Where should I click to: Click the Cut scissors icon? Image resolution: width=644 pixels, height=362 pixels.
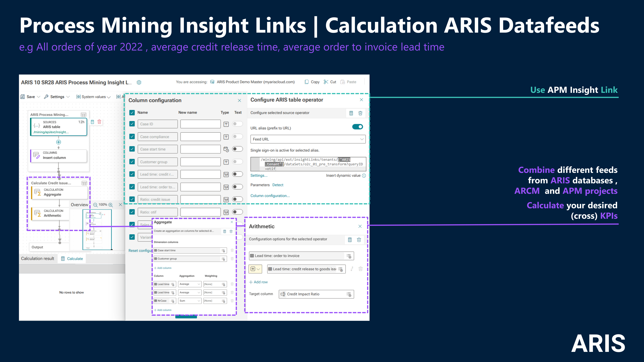tap(326, 82)
